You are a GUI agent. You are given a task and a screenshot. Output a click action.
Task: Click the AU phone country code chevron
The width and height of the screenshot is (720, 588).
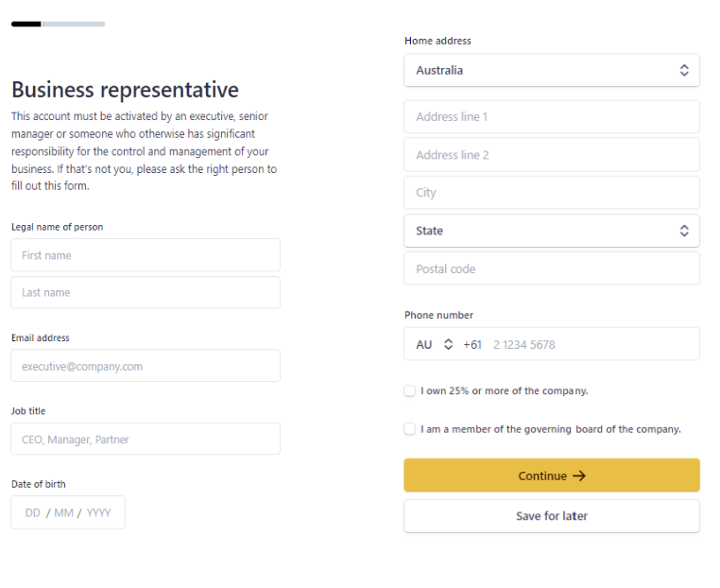[449, 345]
